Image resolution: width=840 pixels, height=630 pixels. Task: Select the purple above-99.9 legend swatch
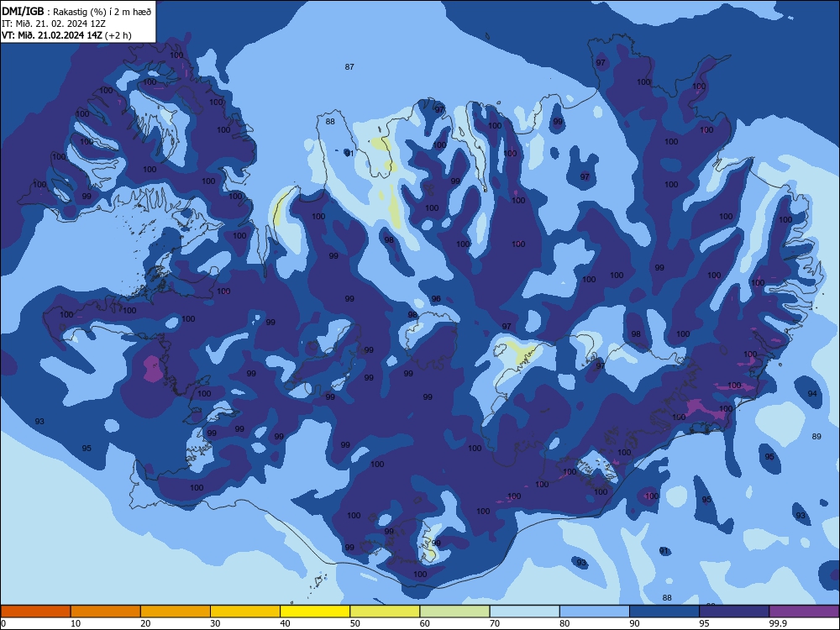[x=804, y=612]
